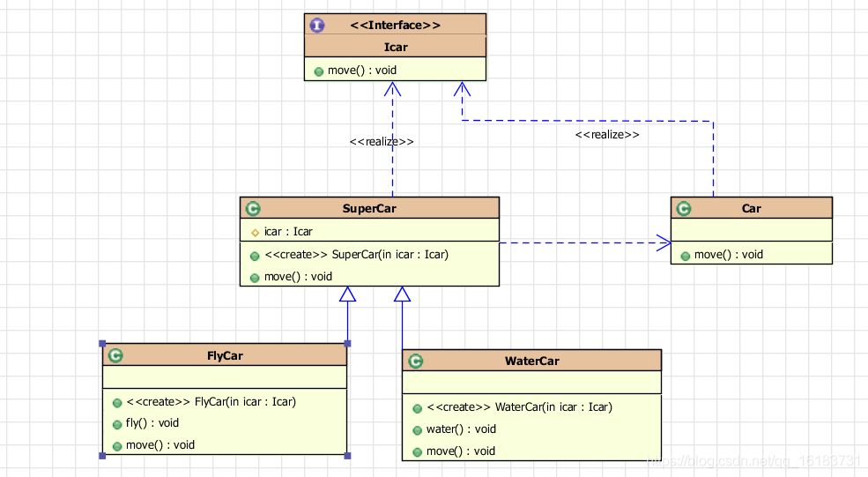
Task: Select the SuperCar class icon
Action: 253,208
